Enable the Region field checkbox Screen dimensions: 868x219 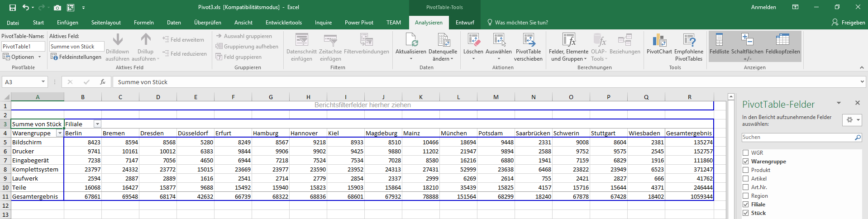point(745,196)
